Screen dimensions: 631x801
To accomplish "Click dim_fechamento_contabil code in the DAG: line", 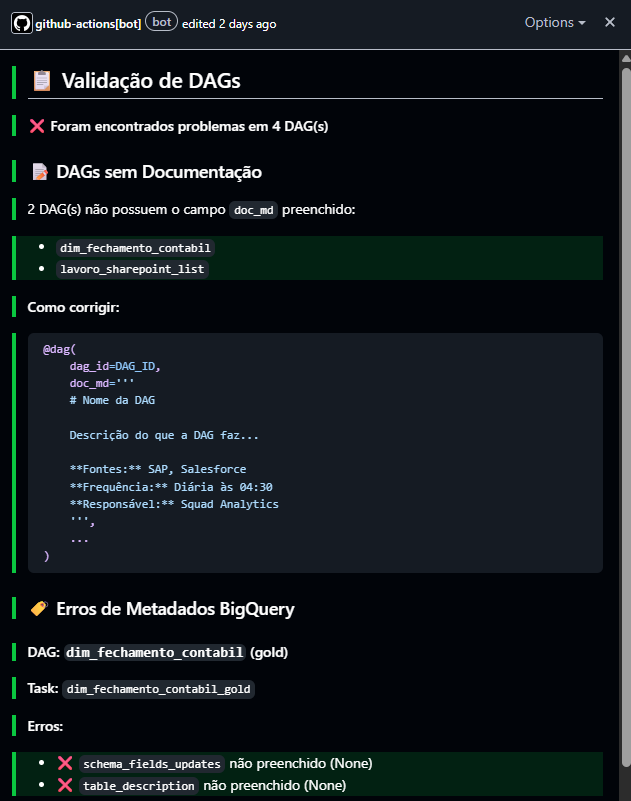I will (x=155, y=653).
